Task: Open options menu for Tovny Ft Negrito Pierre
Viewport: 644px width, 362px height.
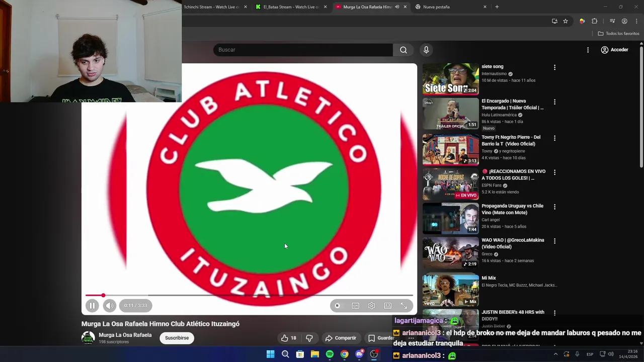Action: [554, 138]
